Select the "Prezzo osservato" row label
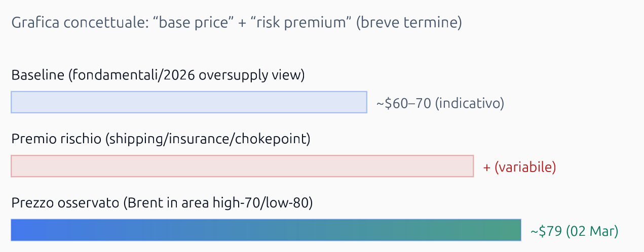 pos(64,203)
